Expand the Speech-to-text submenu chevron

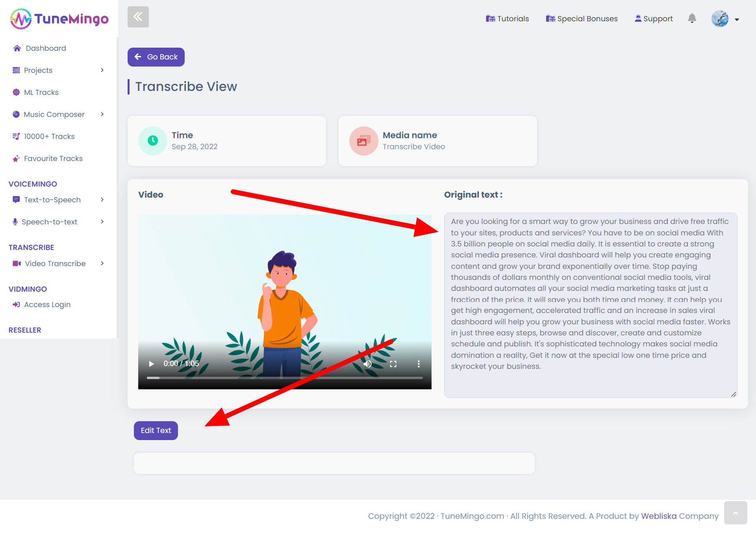[102, 222]
